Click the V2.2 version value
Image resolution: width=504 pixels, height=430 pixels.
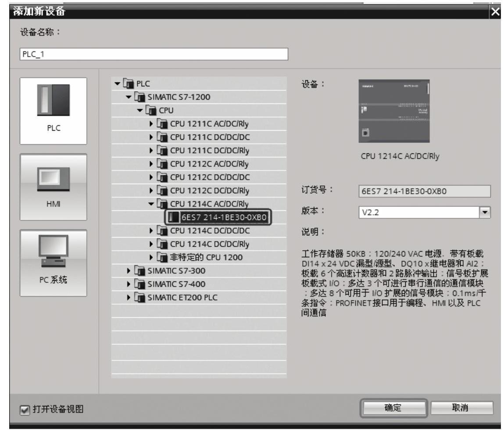(370, 213)
